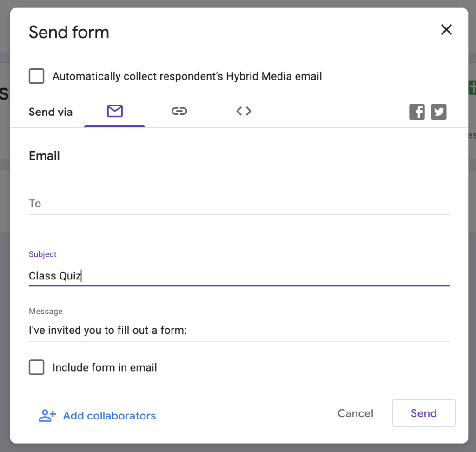Viewport: 476px width, 452px height.
Task: Click the Add collaborators link
Action: [109, 416]
